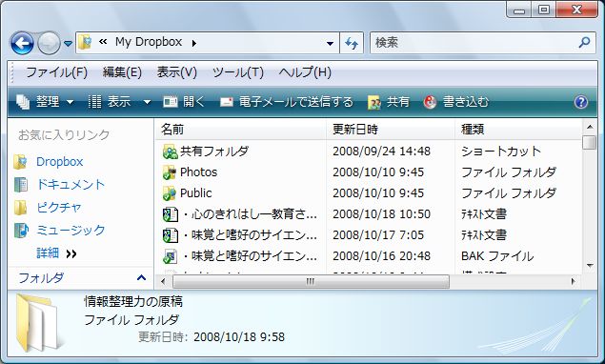
Task: Open the 表示(V) menu
Action: tap(176, 72)
